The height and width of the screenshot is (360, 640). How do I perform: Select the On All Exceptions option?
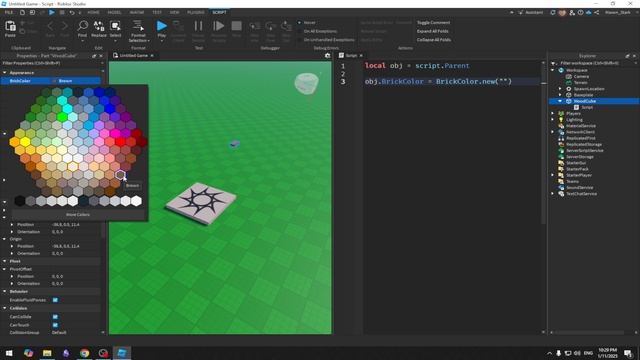(x=317, y=31)
